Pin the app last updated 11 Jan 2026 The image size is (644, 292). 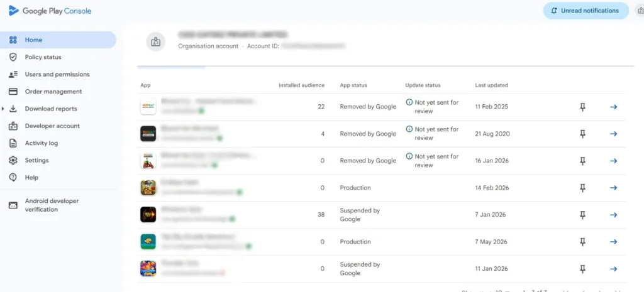point(582,269)
